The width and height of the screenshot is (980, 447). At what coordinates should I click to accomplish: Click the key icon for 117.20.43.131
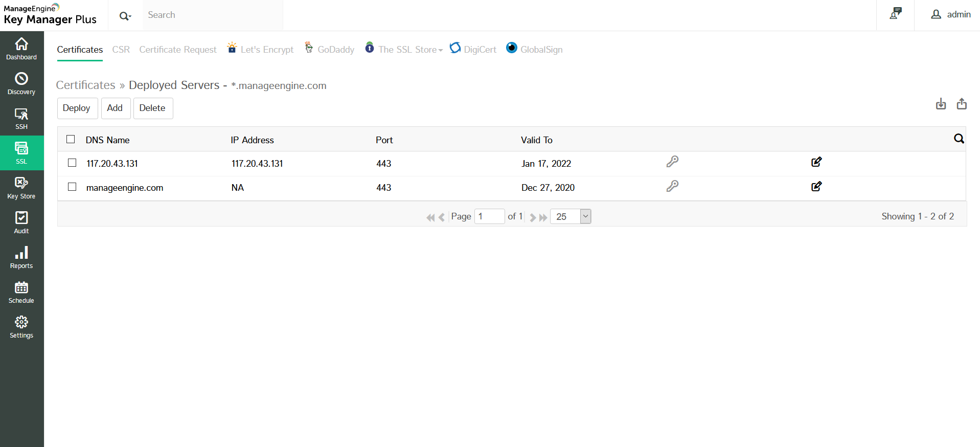[672, 162]
